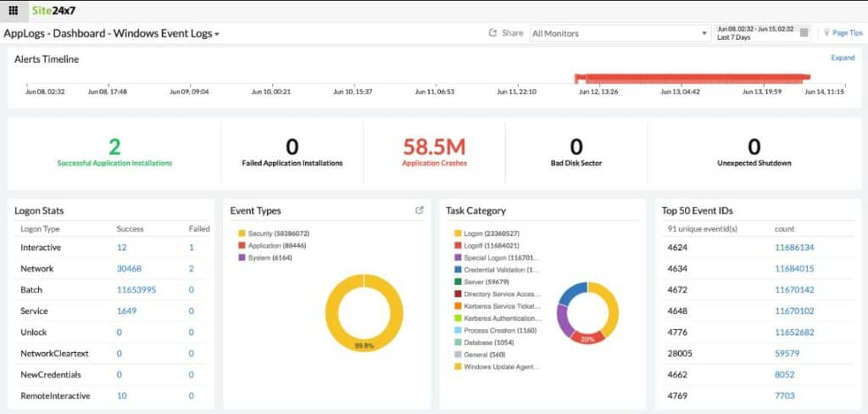Open Windows Event Logs dashboard dropdown
868x414 pixels.
(217, 35)
